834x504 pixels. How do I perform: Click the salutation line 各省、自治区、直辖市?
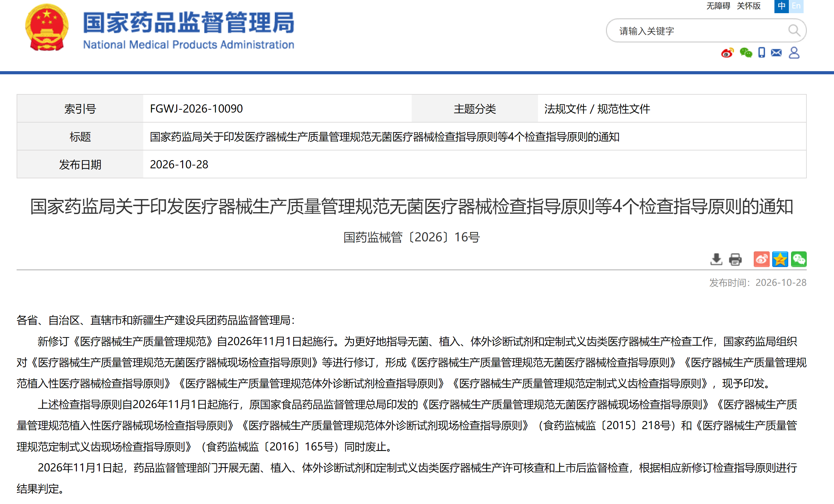[x=156, y=320]
